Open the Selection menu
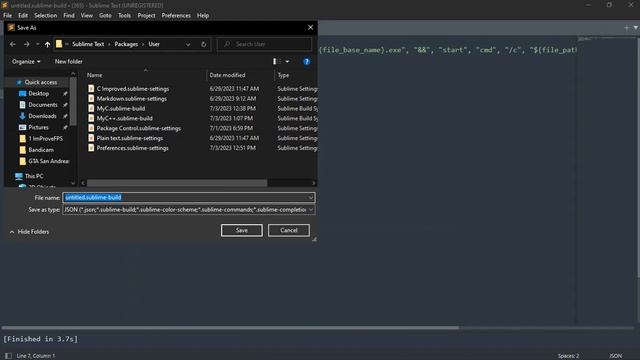The height and width of the screenshot is (360, 640). [45, 16]
